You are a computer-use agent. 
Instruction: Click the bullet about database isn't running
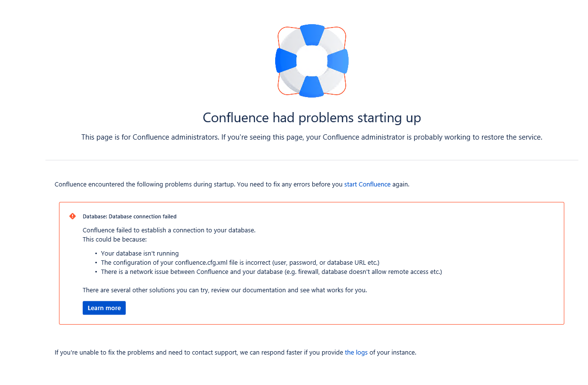(x=140, y=253)
